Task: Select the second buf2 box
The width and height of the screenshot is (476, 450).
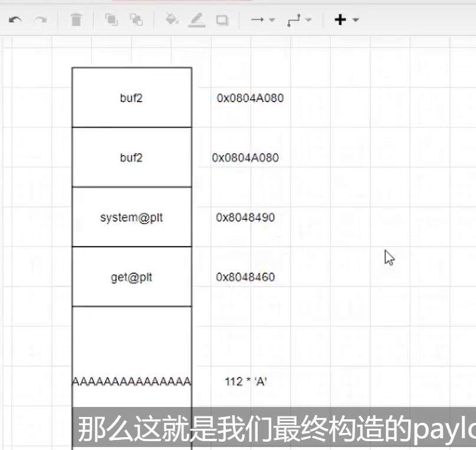Action: point(132,157)
